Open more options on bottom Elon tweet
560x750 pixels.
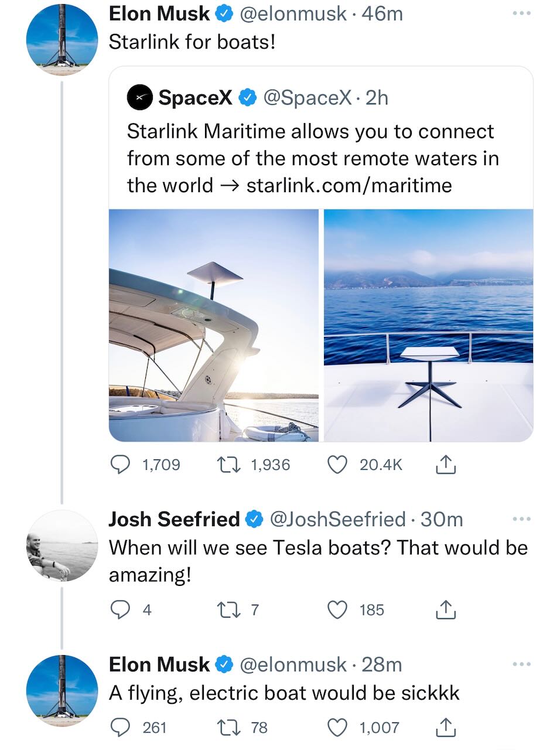pyautogui.click(x=521, y=664)
